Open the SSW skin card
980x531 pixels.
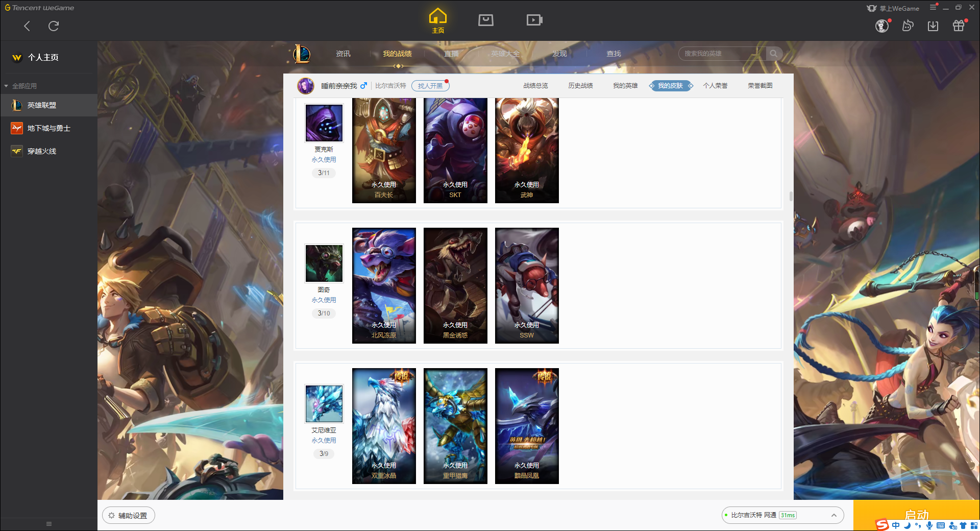coord(527,285)
